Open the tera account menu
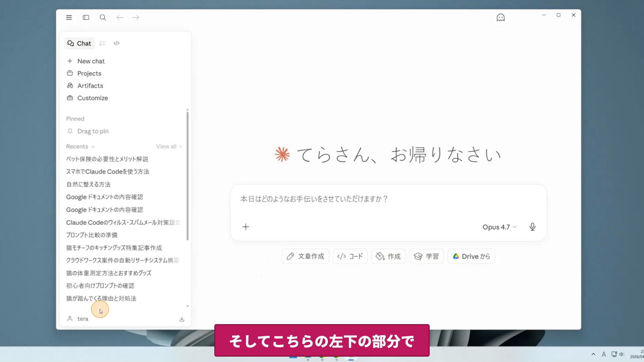 tap(78, 319)
